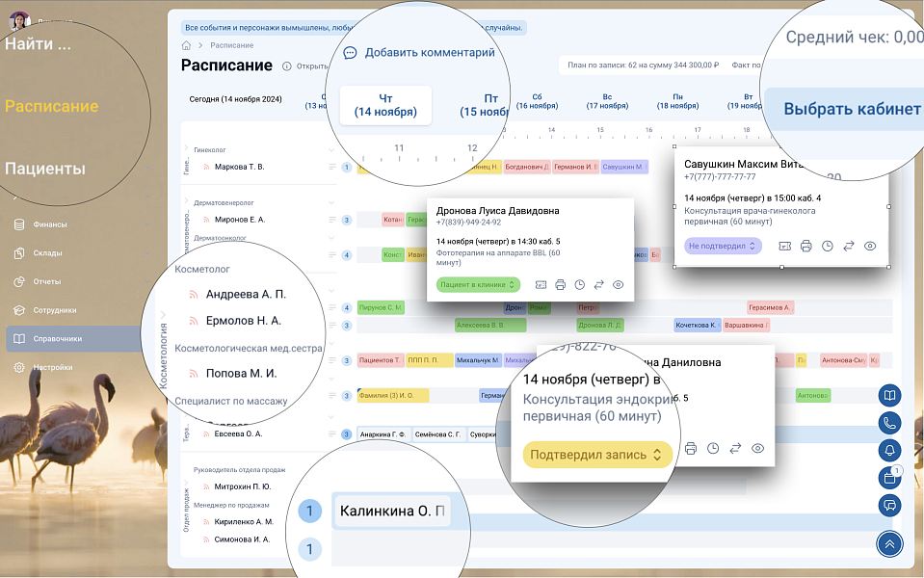924x578 pixels.
Task: Click the Сотрудники graduation cap icon
Action: (18, 310)
